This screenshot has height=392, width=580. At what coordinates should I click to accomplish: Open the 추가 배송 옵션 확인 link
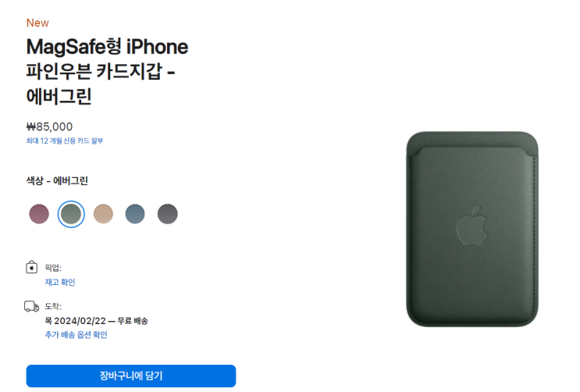click(76, 335)
